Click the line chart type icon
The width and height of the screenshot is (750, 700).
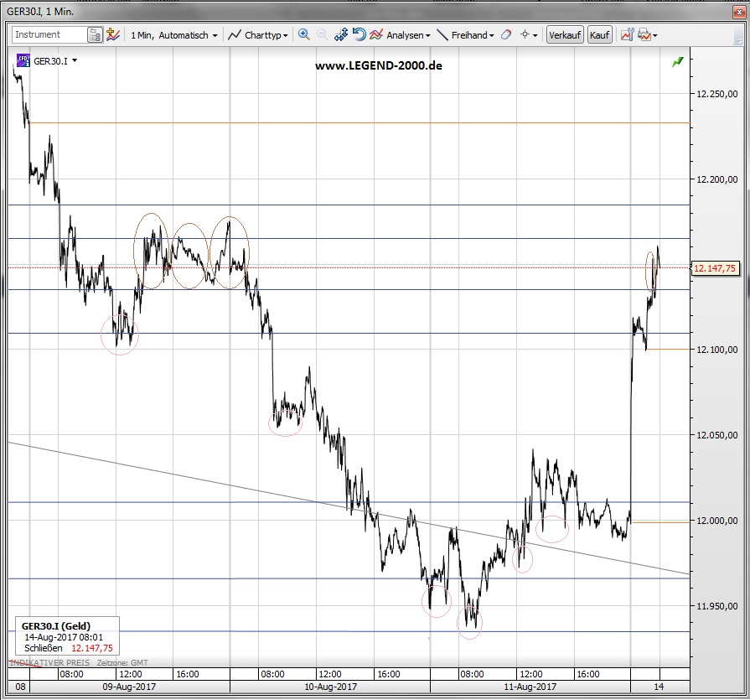[x=234, y=35]
